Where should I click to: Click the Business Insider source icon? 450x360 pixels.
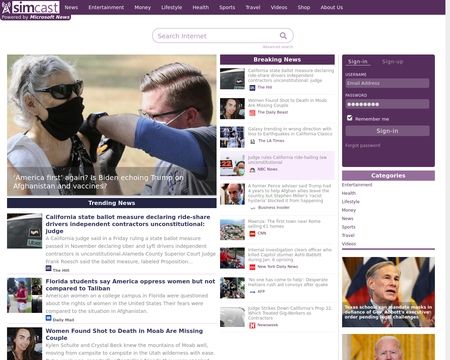[252, 208]
